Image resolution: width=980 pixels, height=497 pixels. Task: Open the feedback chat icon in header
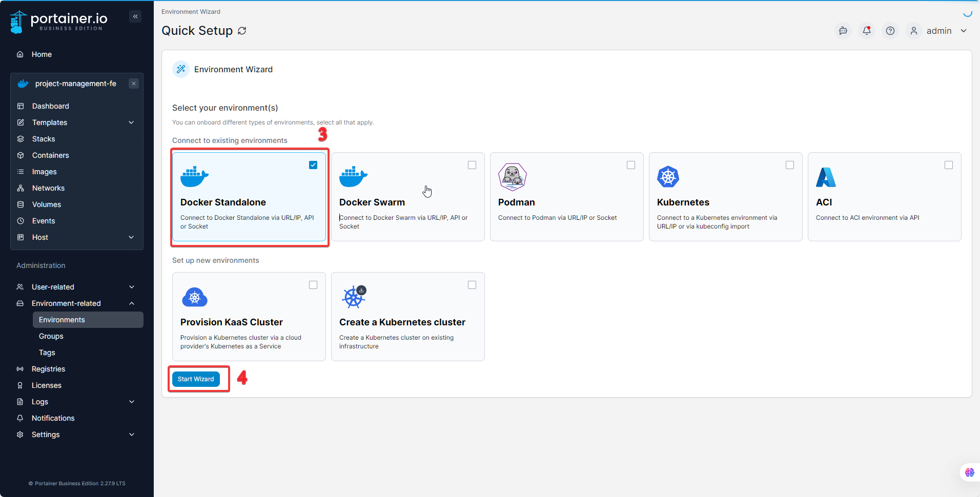point(843,31)
